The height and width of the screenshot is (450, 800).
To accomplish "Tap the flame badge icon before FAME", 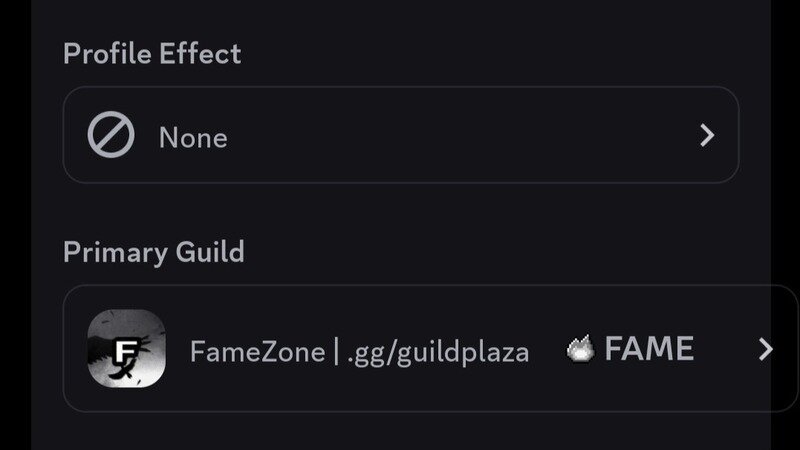I will click(x=581, y=348).
